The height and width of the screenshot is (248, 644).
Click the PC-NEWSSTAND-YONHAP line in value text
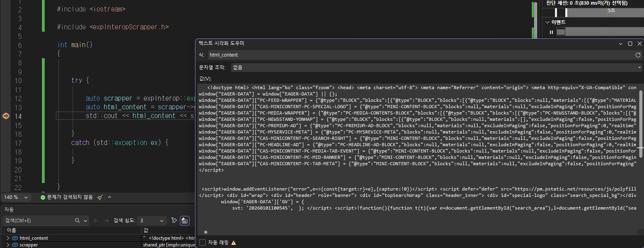(x=417, y=119)
